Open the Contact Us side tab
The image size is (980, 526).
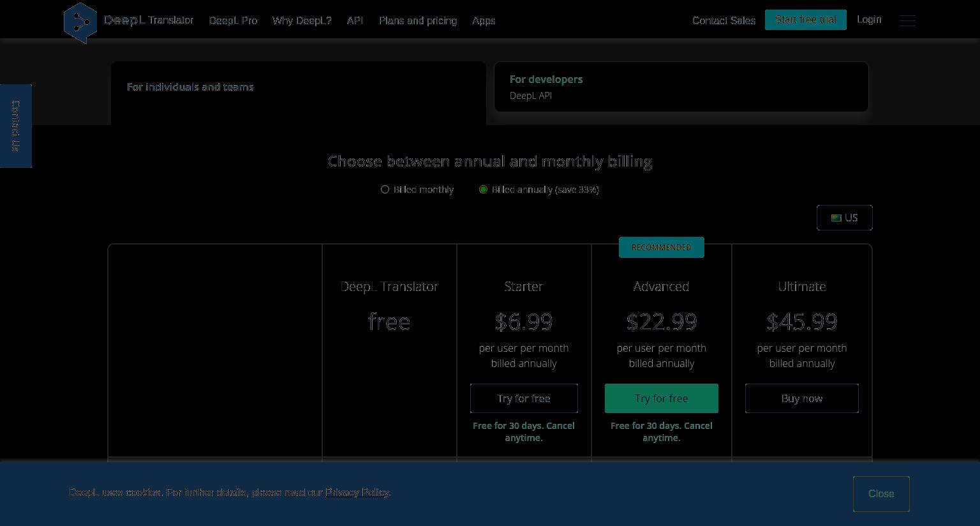pos(16,126)
